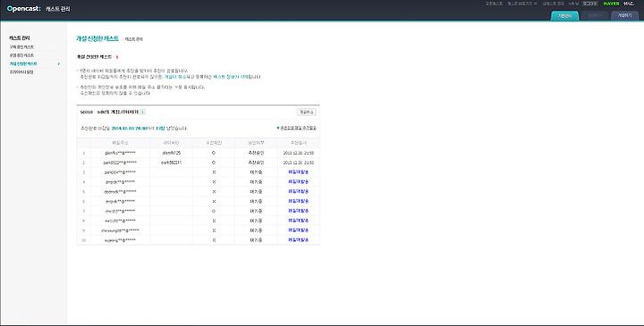The height and width of the screenshot is (326, 644).
Task: Click the teal 캐스트 정보가 삭제 notice link
Action: pos(230,77)
